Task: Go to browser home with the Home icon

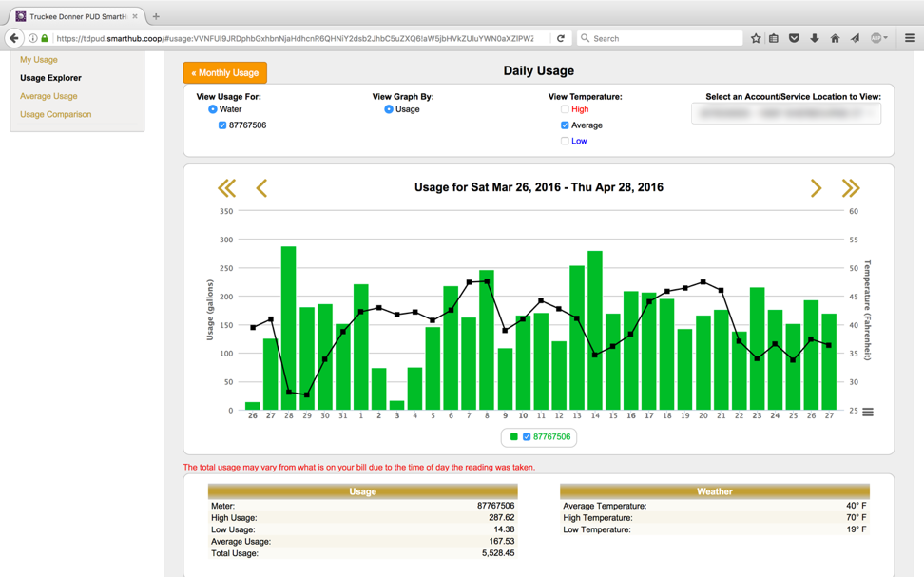Action: [834, 38]
